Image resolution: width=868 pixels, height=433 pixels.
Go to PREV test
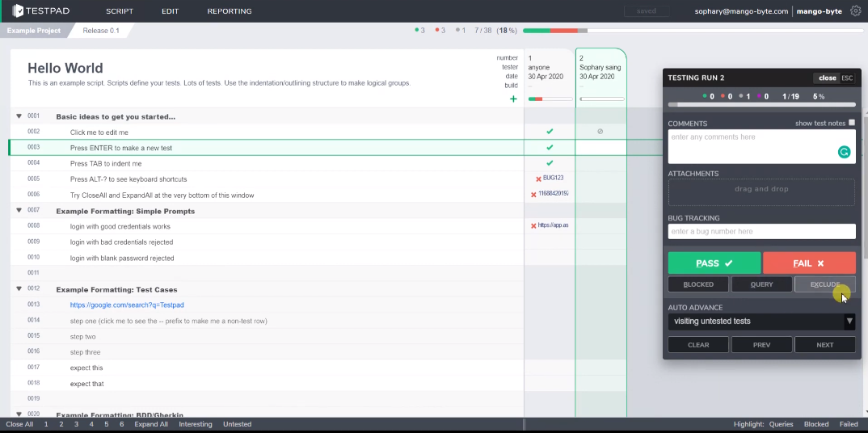(x=761, y=344)
